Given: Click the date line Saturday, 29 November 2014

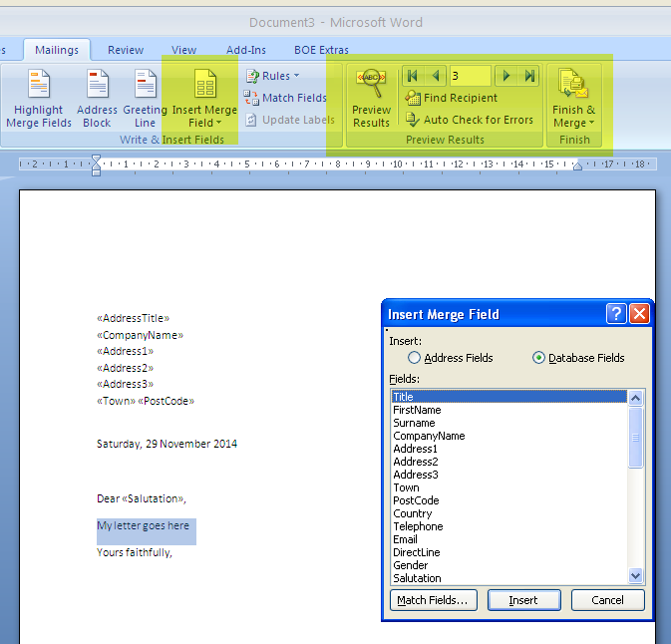Looking at the screenshot, I should click(x=167, y=444).
